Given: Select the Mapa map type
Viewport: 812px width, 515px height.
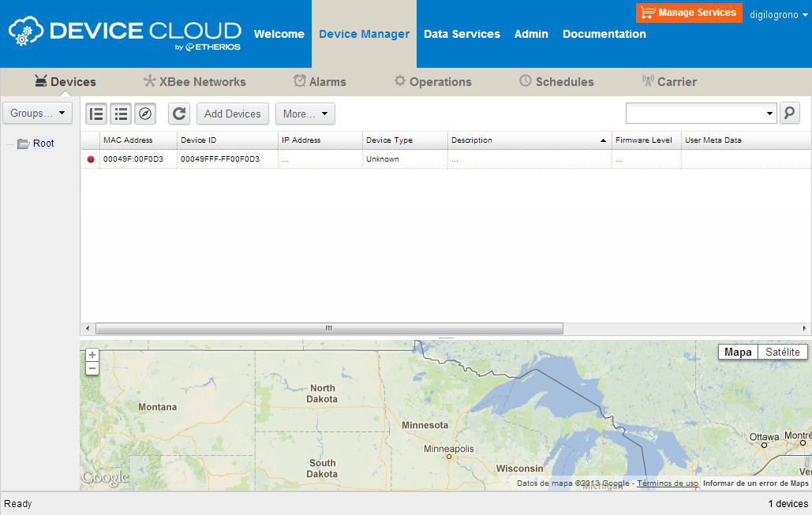Looking at the screenshot, I should point(738,353).
